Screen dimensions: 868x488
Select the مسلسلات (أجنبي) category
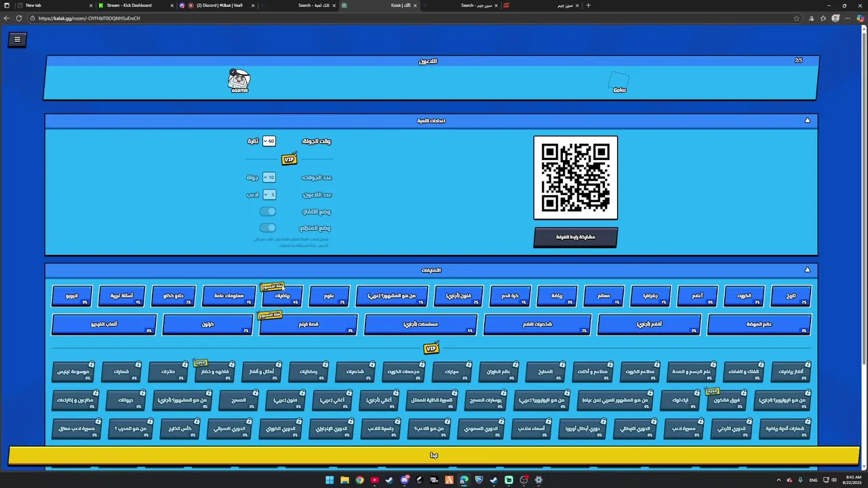coord(420,324)
